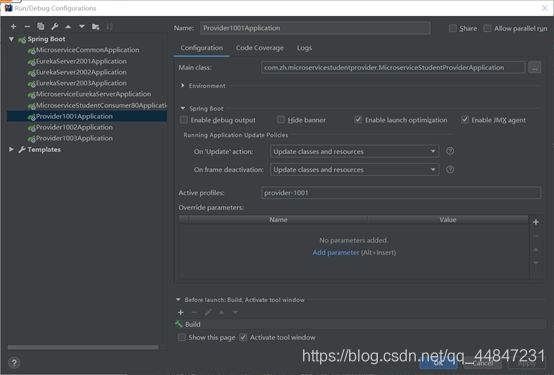Screen dimensions: 554x375
Task: Add a new run configuration with plus icon
Action: [x=13, y=27]
